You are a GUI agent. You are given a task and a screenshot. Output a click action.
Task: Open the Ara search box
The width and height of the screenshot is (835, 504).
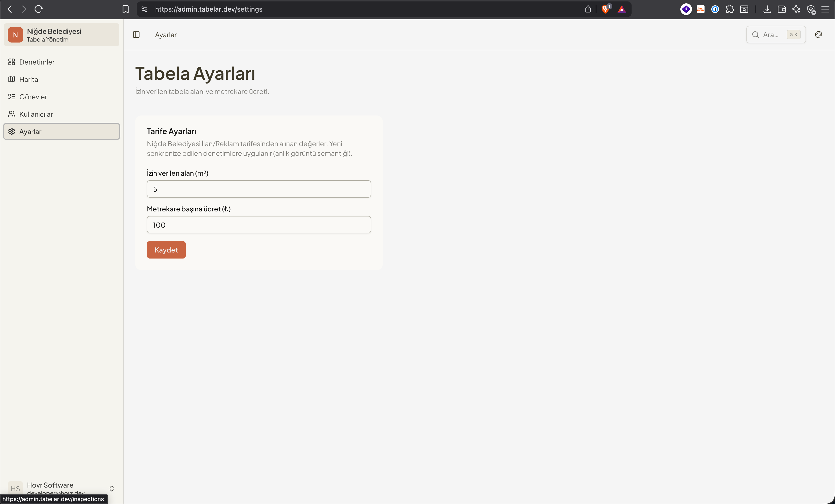776,35
